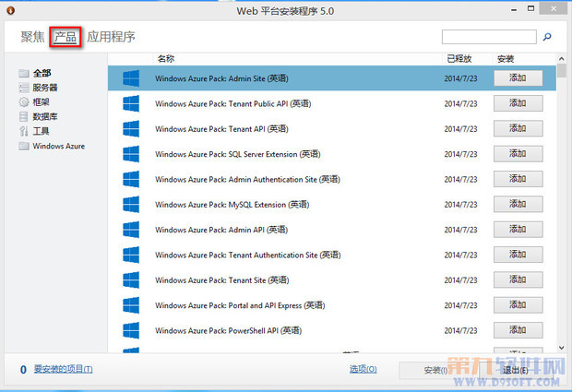Click the 服务器 server icon
This screenshot has width=572, height=392.
24,88
